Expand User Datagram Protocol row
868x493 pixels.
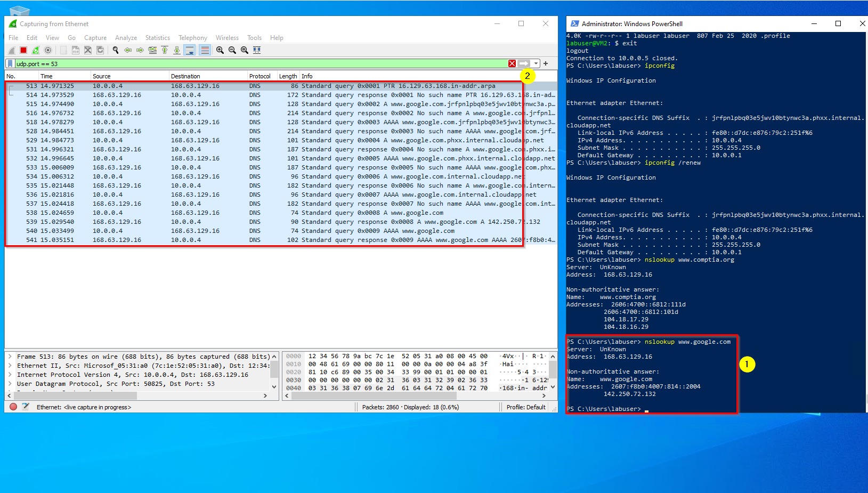[x=10, y=384]
